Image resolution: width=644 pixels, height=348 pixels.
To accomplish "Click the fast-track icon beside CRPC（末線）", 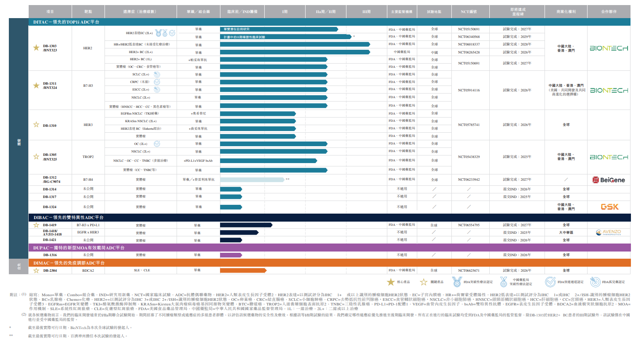I will (x=157, y=82).
